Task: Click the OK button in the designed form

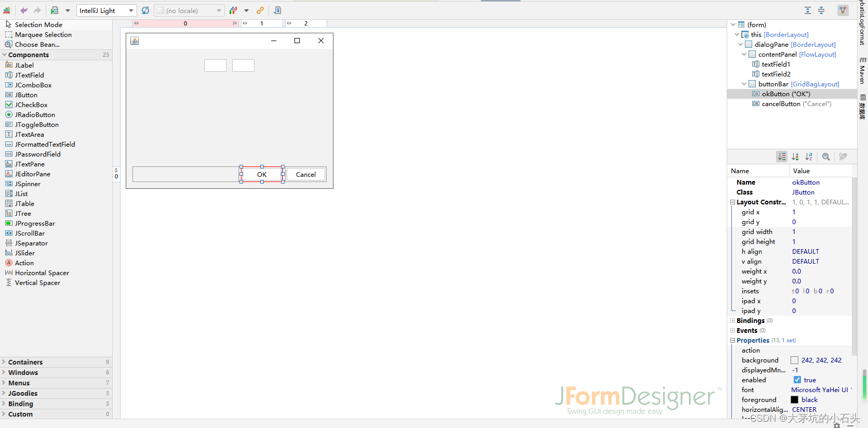Action: (x=262, y=174)
